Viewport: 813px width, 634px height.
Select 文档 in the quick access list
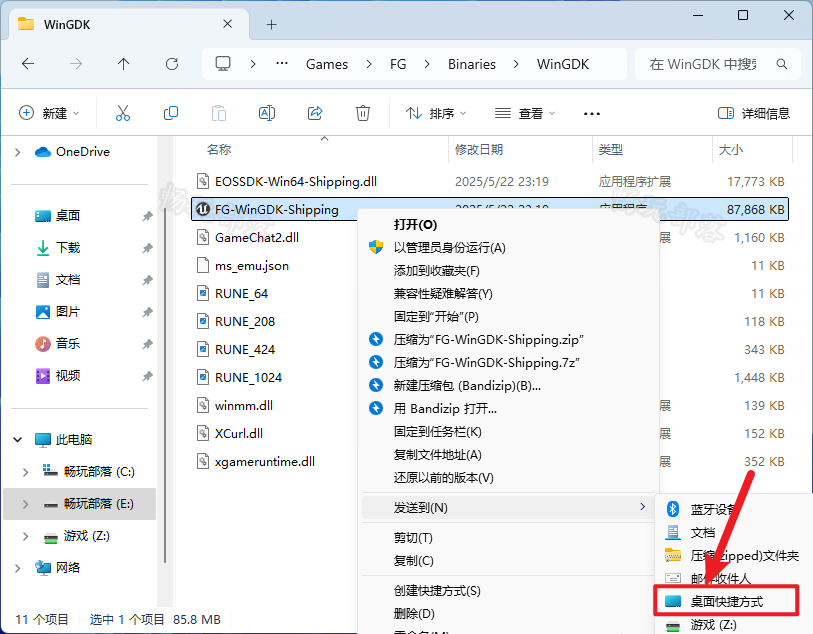67,280
